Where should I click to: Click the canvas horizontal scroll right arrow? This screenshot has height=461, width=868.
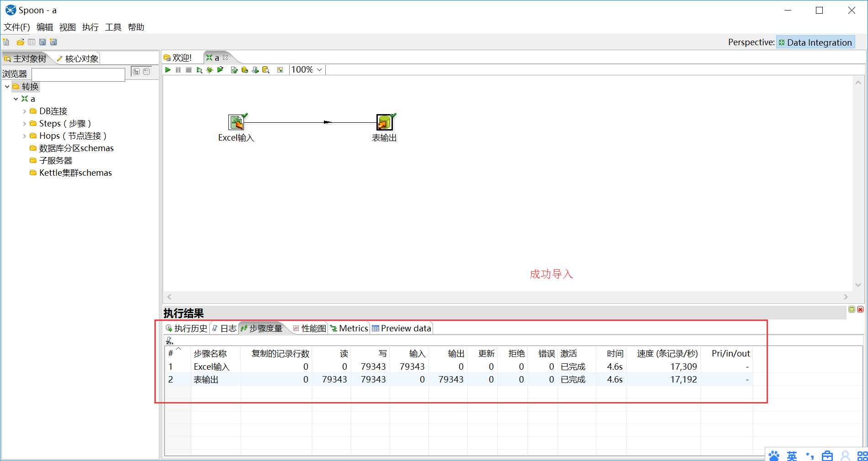tap(846, 297)
